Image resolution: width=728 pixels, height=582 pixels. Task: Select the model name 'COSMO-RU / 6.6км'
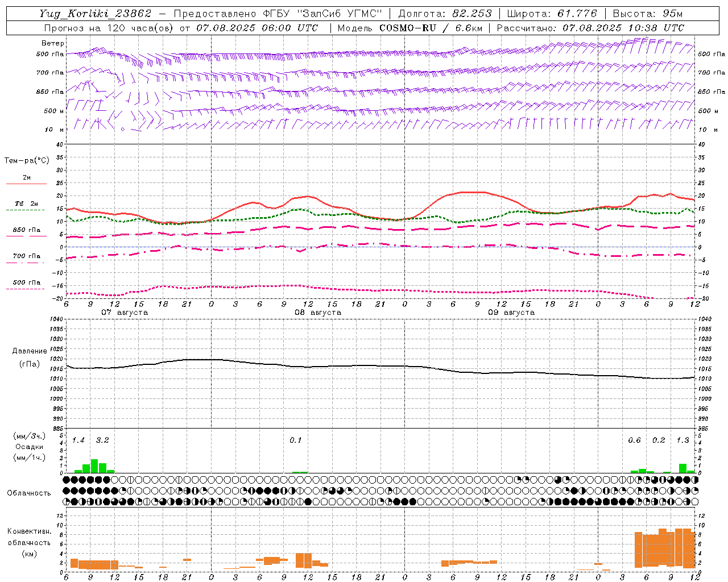point(431,27)
